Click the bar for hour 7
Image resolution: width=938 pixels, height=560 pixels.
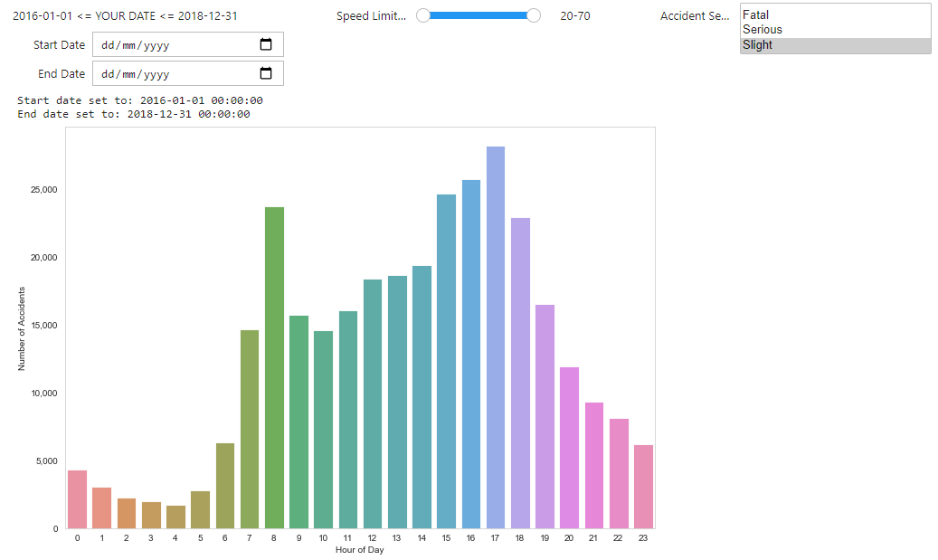point(250,430)
